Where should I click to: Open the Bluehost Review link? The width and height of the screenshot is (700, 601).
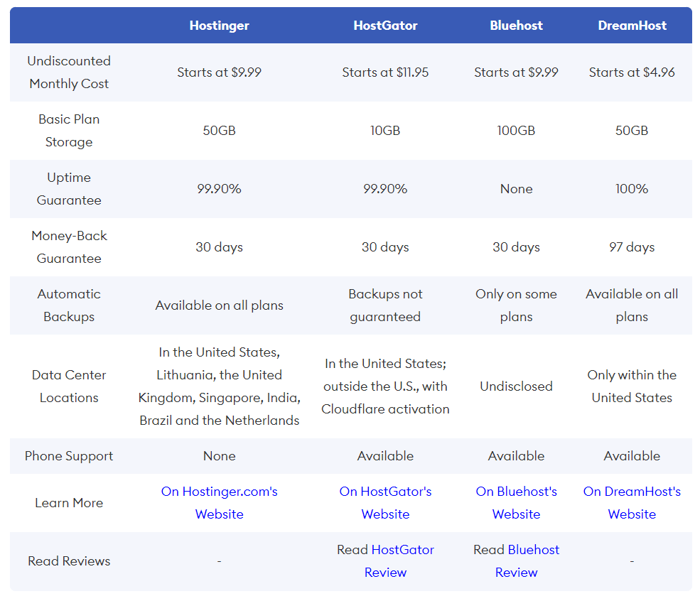(x=533, y=551)
